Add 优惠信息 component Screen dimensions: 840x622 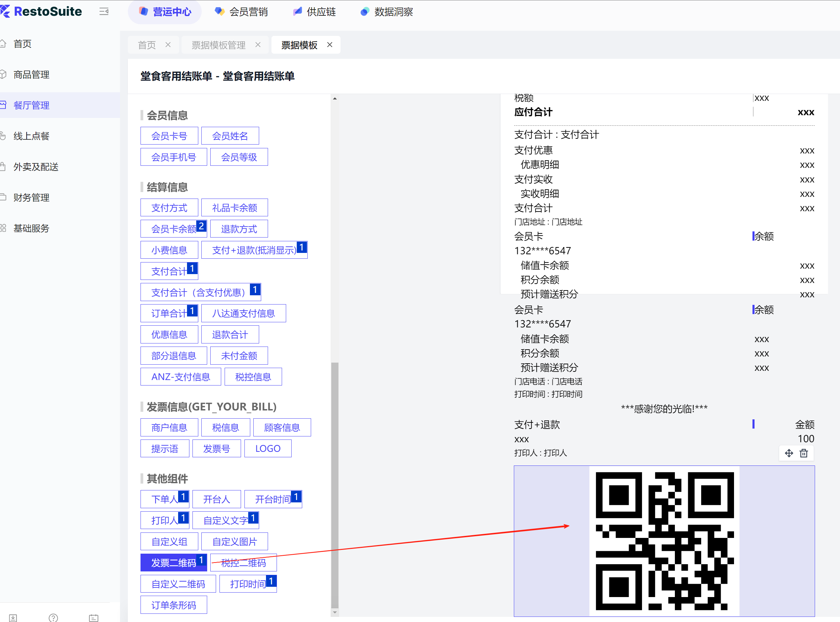pos(169,335)
